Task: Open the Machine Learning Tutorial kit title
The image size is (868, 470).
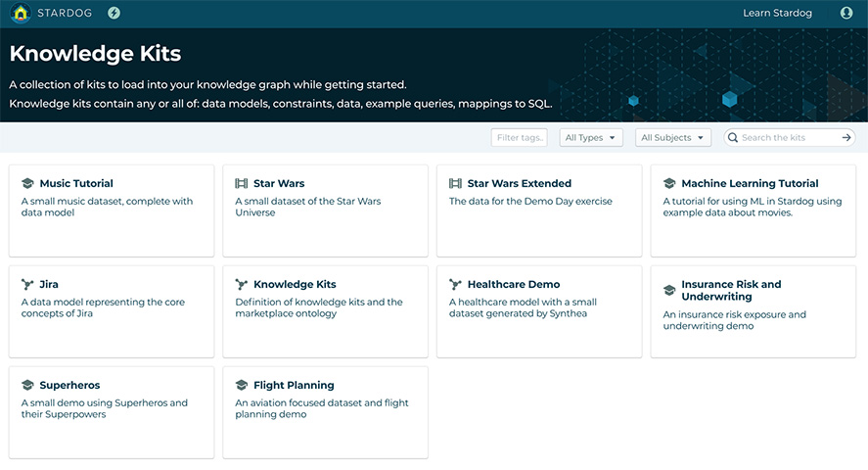Action: point(750,183)
